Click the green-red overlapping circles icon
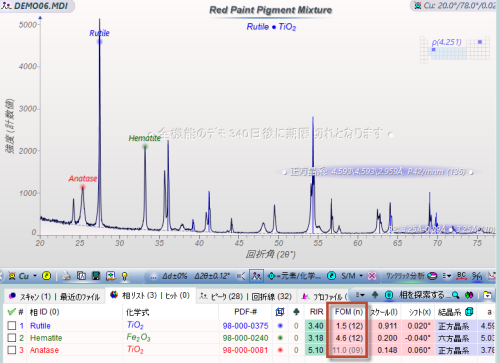The width and height of the screenshot is (500, 363). pos(469,295)
